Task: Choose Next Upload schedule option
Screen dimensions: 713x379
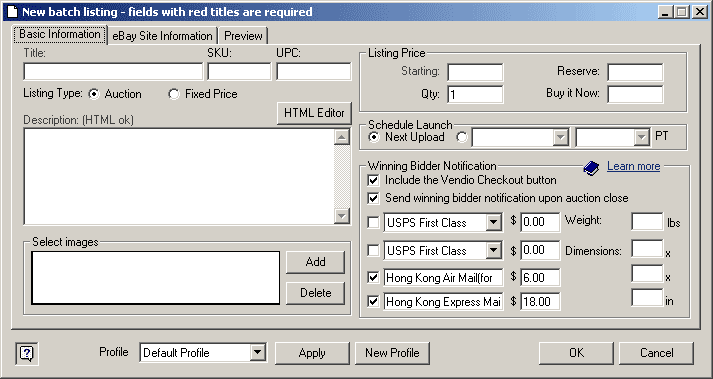Action: pos(374,137)
